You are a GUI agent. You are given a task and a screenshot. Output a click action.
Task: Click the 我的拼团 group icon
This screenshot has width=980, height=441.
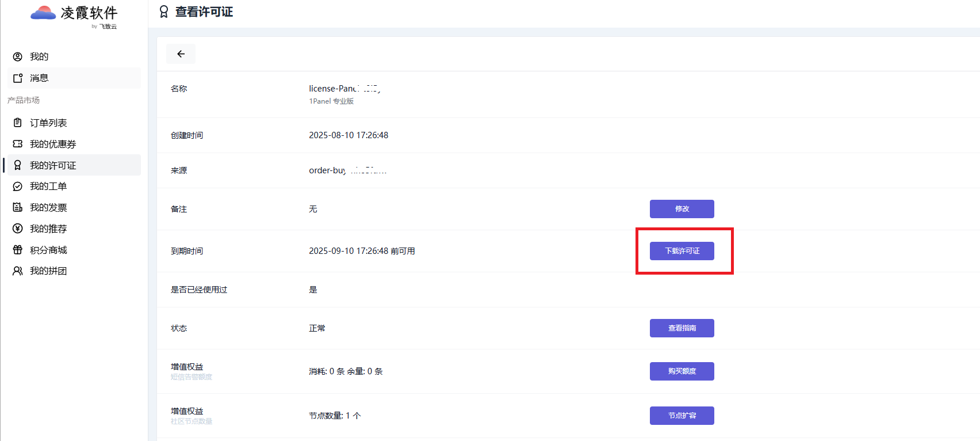point(18,271)
